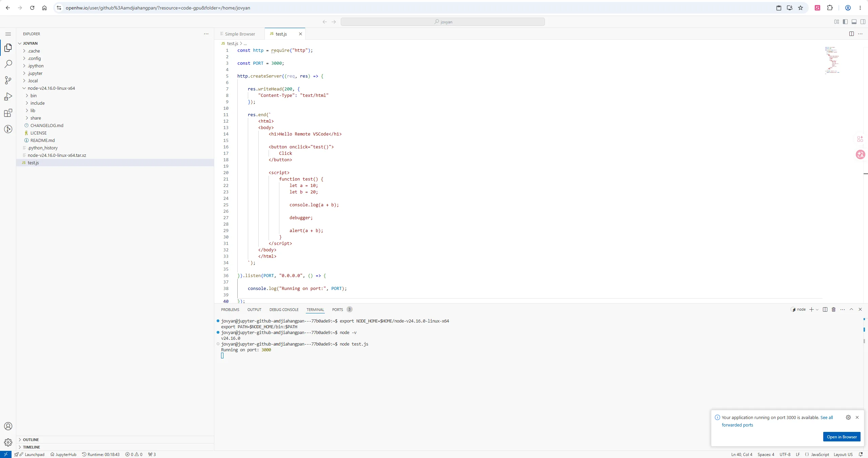Open README.md in the explorer
The height and width of the screenshot is (458, 868).
pos(115,140)
